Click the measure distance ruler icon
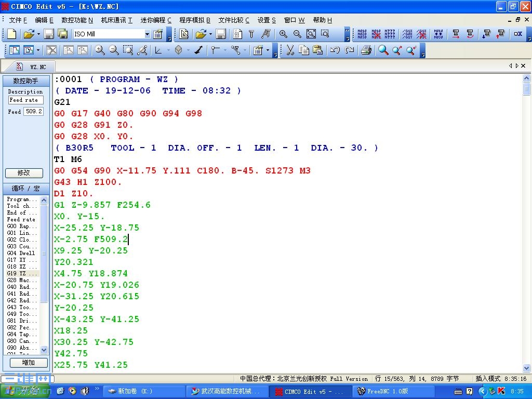Viewport: 532px width, 399px height. pos(142,50)
